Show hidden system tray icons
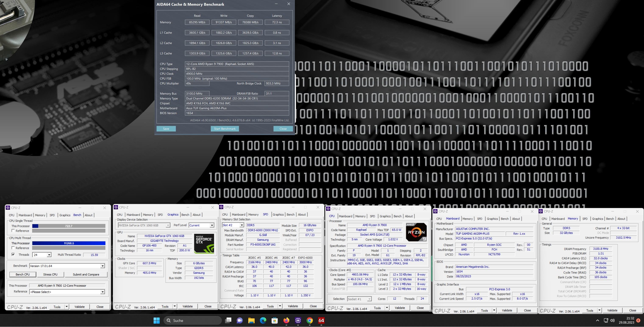 (597, 320)
